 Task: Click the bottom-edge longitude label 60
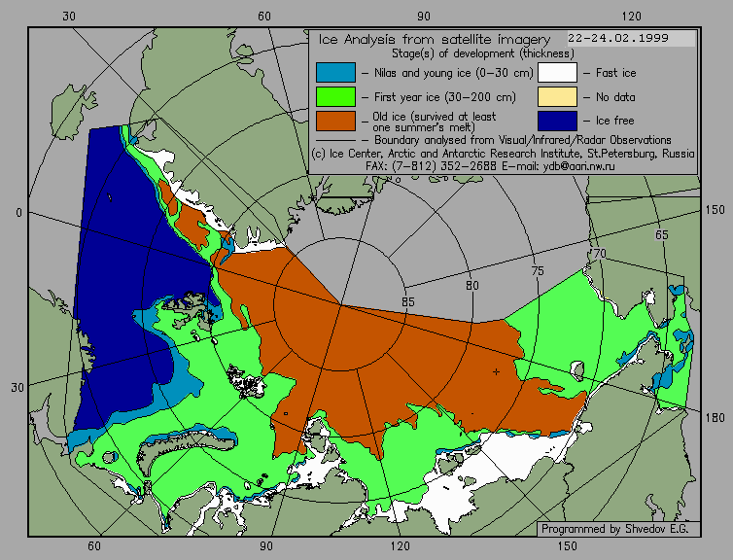[94, 546]
